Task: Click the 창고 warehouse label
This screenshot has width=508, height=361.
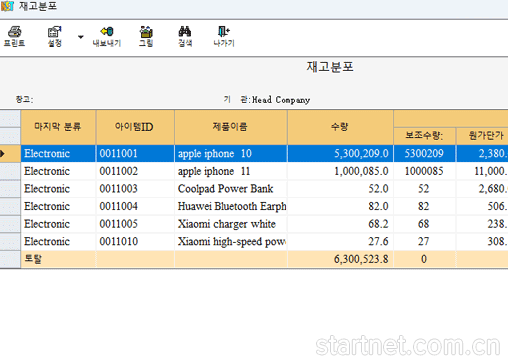Action: point(24,99)
